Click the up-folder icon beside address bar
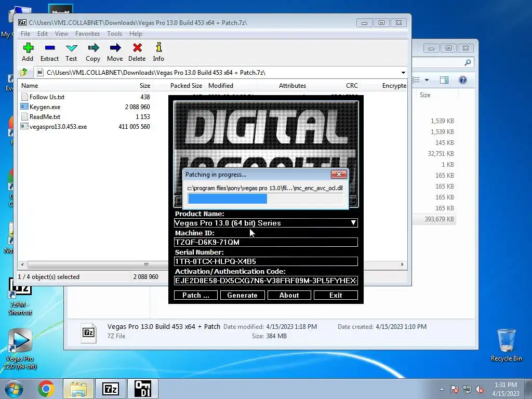The image size is (532, 399). point(24,72)
